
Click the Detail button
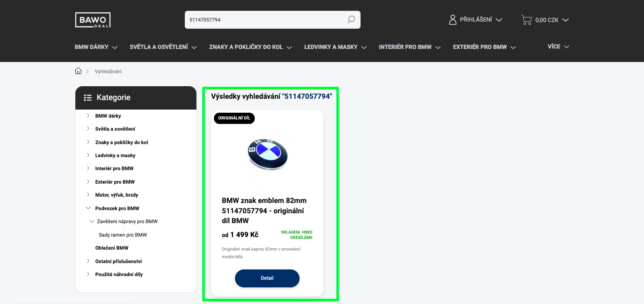coord(267,278)
